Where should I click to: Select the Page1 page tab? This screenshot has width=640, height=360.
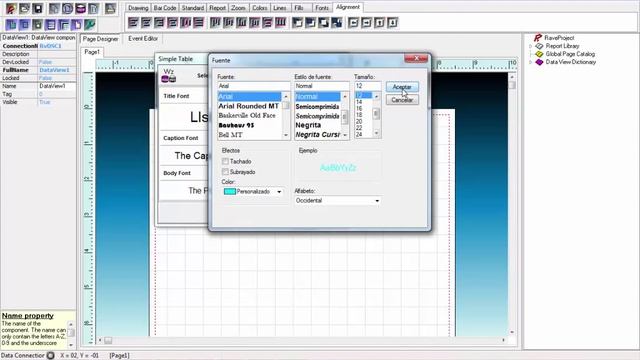(x=92, y=52)
